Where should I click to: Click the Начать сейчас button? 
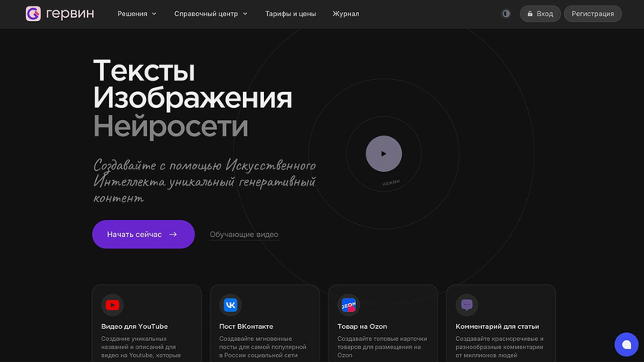(143, 235)
